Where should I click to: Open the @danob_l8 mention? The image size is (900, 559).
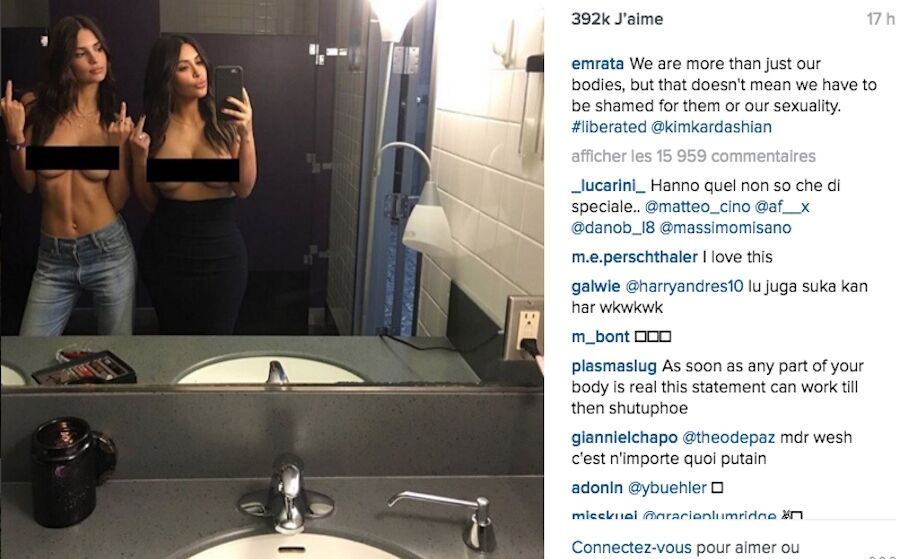click(613, 228)
